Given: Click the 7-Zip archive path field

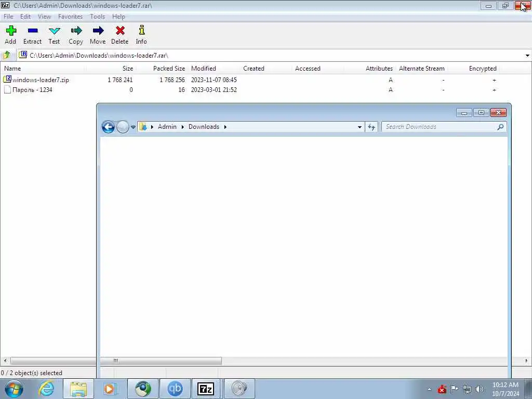Looking at the screenshot, I should [271, 55].
